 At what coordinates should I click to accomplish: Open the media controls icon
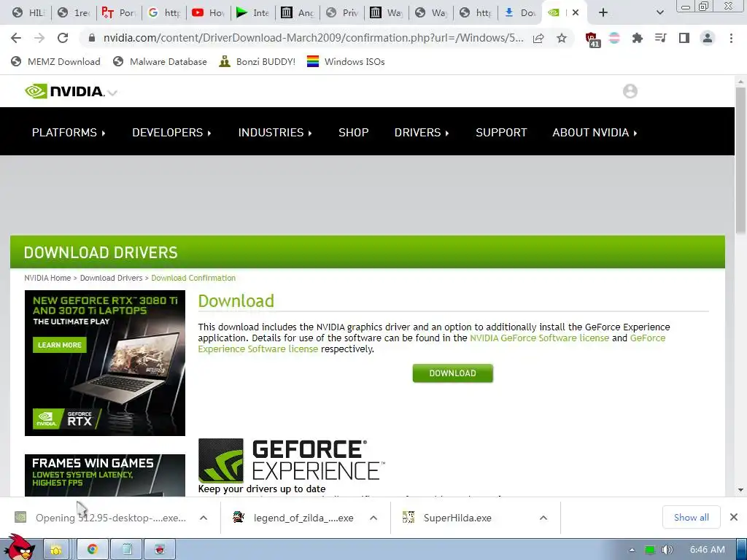coord(660,38)
